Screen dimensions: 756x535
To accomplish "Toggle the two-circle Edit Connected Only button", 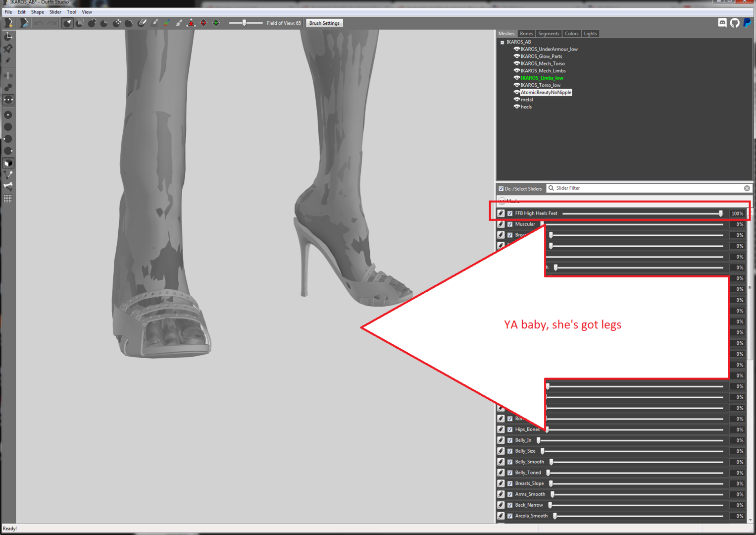I will [8, 88].
